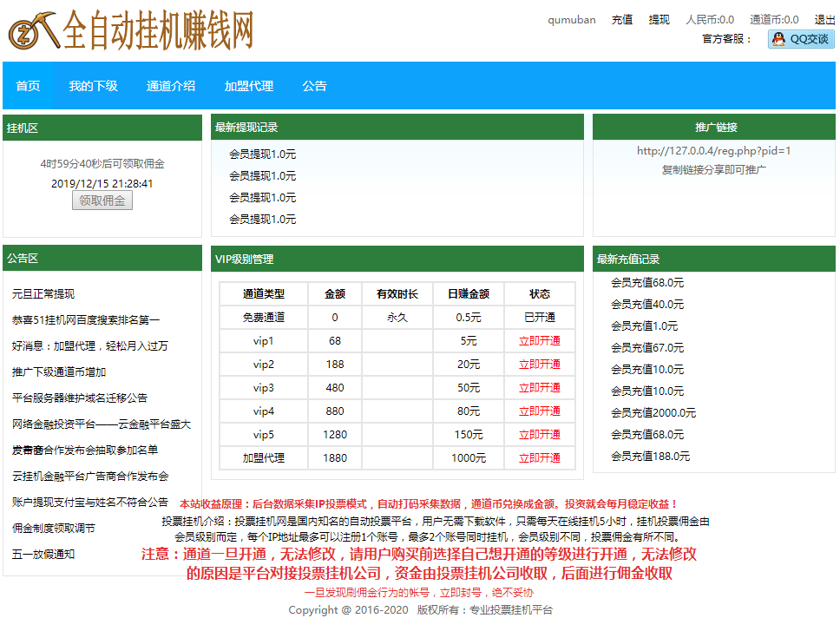Viewport: 840px width, 618px height.
Task: Activate vip4 with 立即开通
Action: (x=540, y=411)
